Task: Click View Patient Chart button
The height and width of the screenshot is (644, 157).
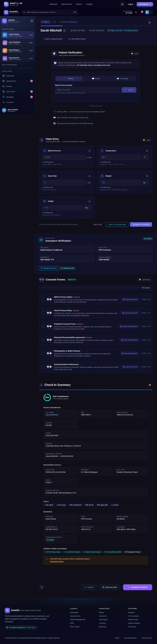Action: 77,39
